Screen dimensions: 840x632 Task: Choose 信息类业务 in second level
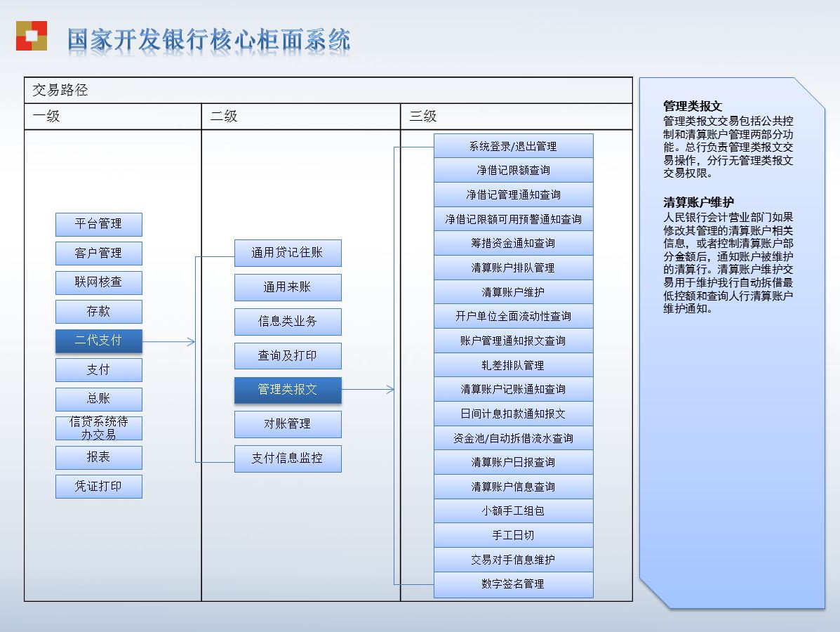[288, 322]
